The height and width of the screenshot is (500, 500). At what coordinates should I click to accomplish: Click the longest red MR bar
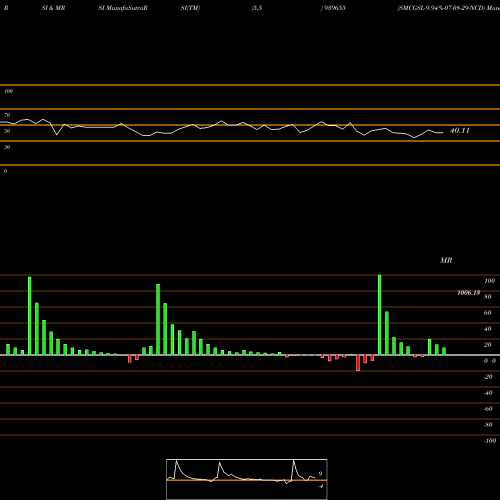[358, 363]
